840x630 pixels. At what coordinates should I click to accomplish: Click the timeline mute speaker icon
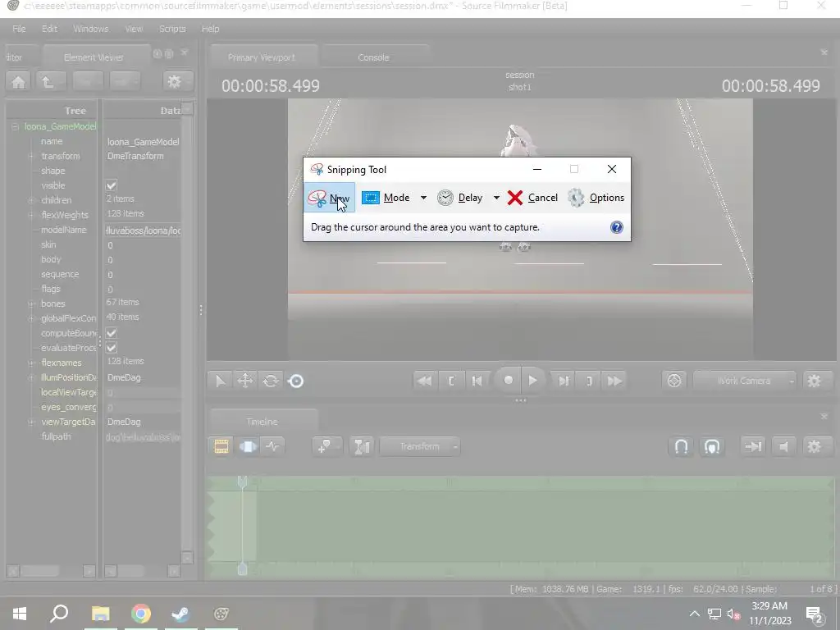coord(783,446)
